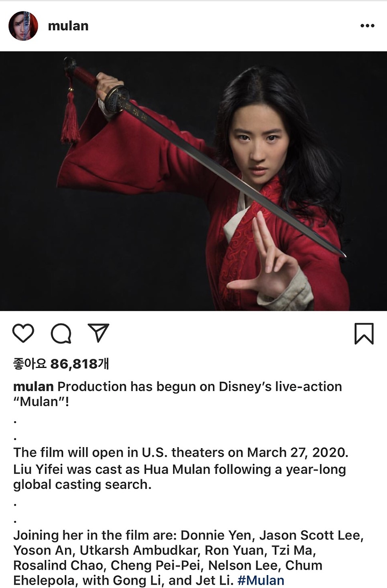Tap the Mulan sword photo

193,181
